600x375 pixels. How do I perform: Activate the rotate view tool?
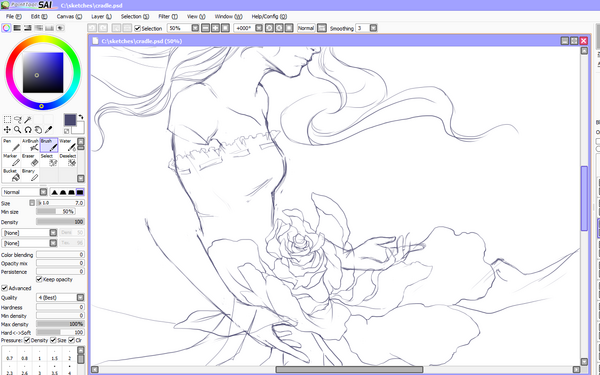(28, 130)
